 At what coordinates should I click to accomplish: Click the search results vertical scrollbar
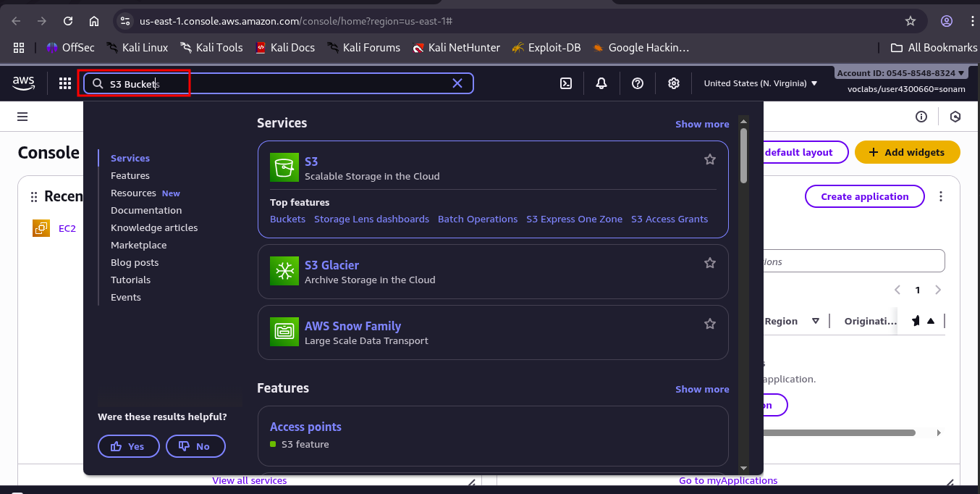click(743, 156)
